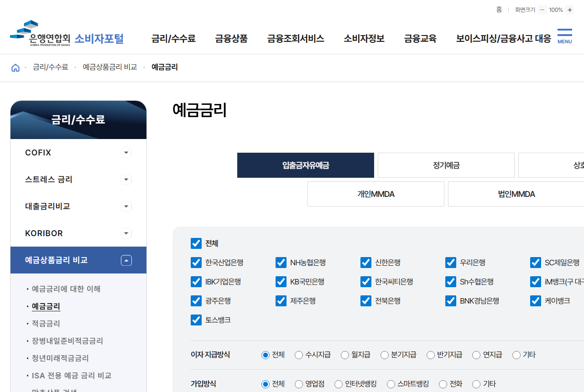
Task: Open the 금융교육 top menu
Action: [420, 39]
